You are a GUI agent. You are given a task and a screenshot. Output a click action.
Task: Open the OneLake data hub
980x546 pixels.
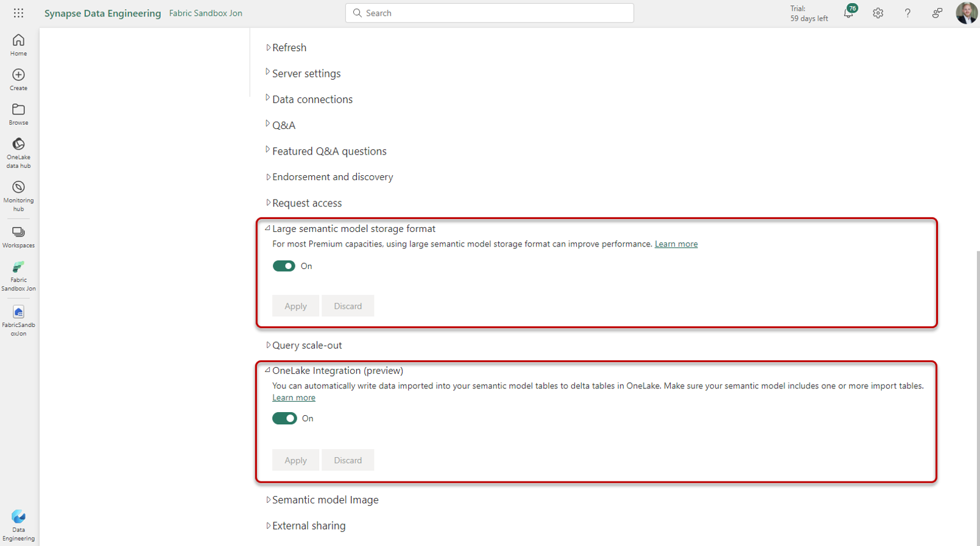pyautogui.click(x=18, y=153)
